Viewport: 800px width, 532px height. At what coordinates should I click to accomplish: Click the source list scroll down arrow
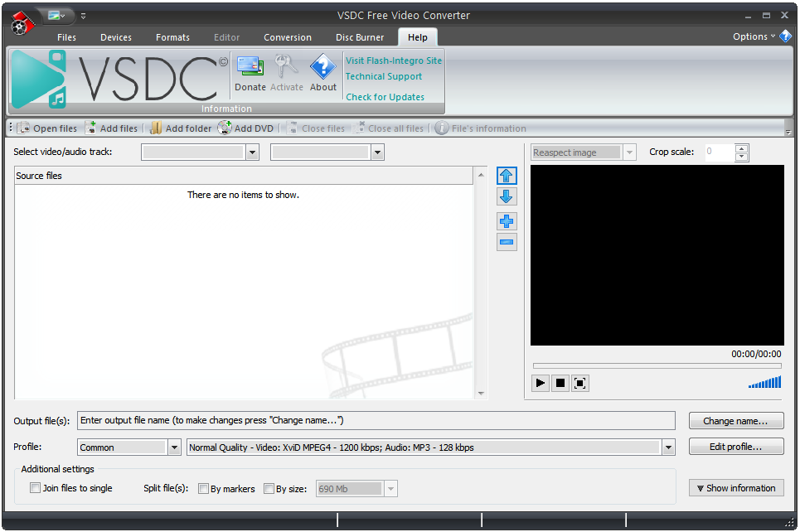(x=481, y=394)
